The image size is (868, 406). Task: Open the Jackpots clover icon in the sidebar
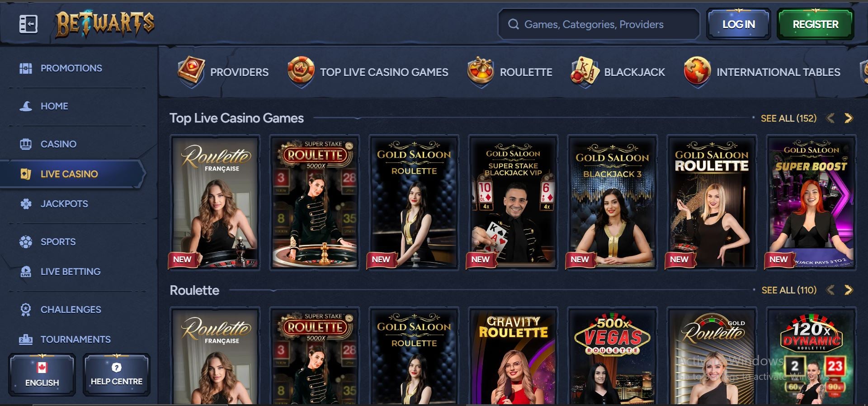click(x=26, y=204)
